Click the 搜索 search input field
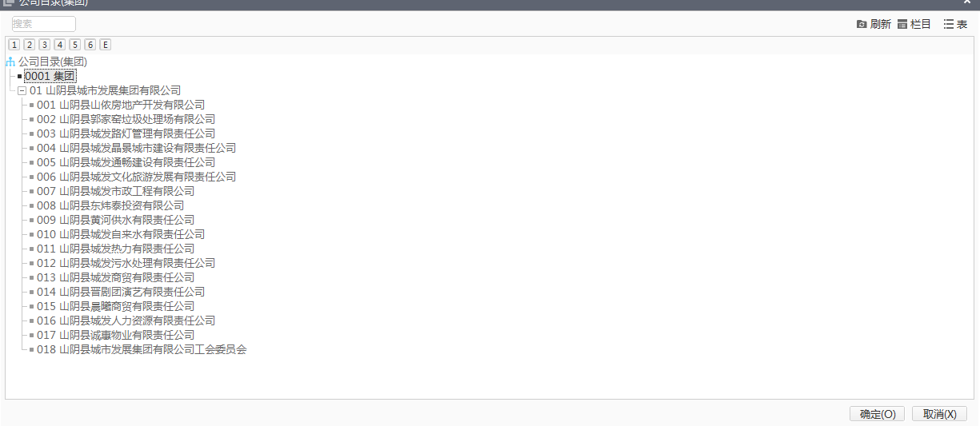This screenshot has height=426, width=980. (44, 24)
